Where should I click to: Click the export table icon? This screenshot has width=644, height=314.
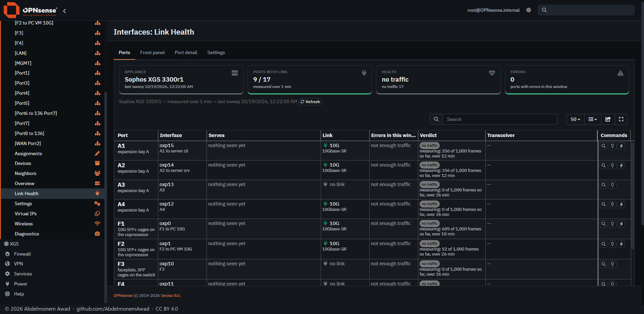tap(608, 119)
